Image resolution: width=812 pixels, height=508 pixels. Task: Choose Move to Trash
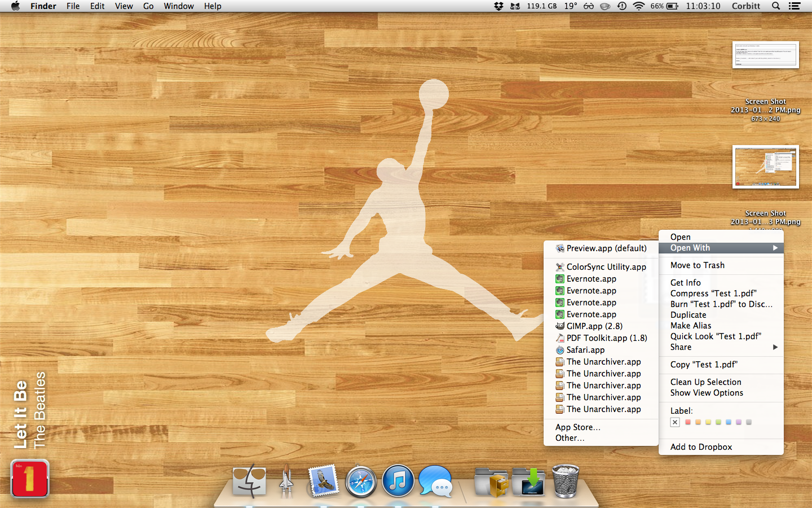[721, 265]
